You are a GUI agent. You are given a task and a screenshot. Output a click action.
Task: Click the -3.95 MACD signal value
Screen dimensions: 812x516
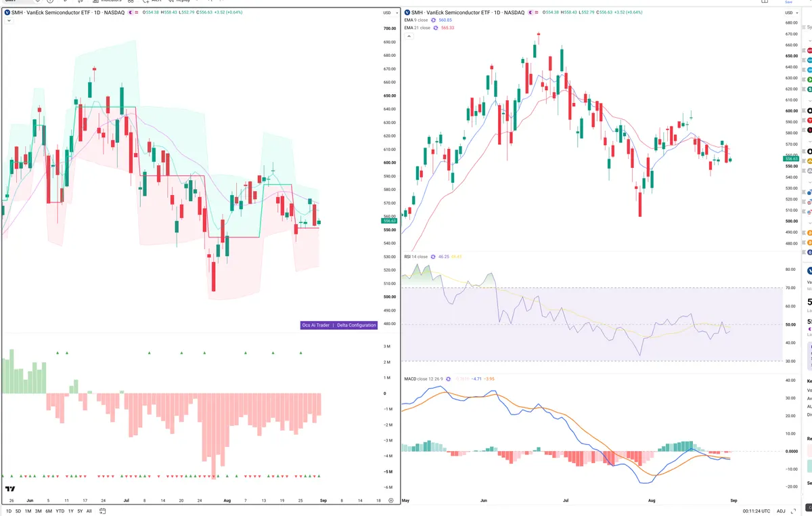[x=490, y=379]
